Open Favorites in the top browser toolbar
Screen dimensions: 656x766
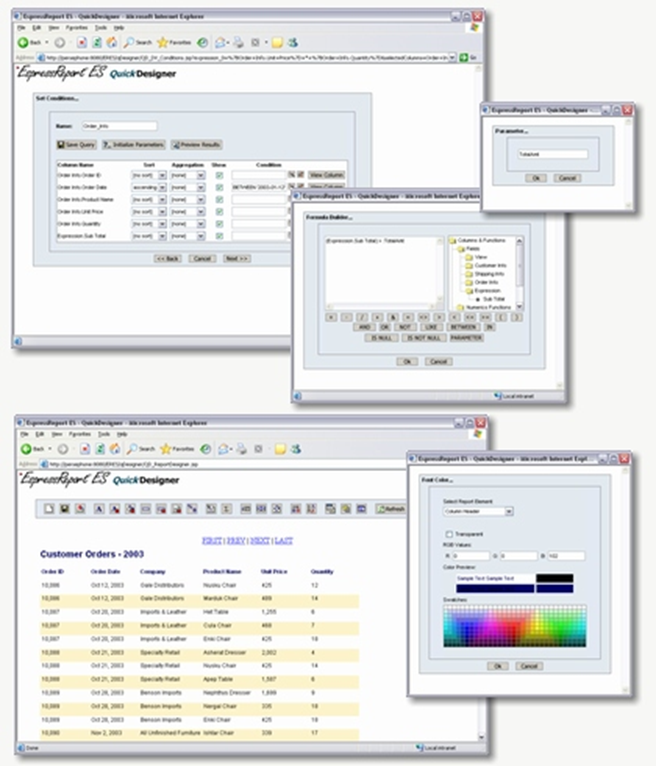tap(175, 42)
